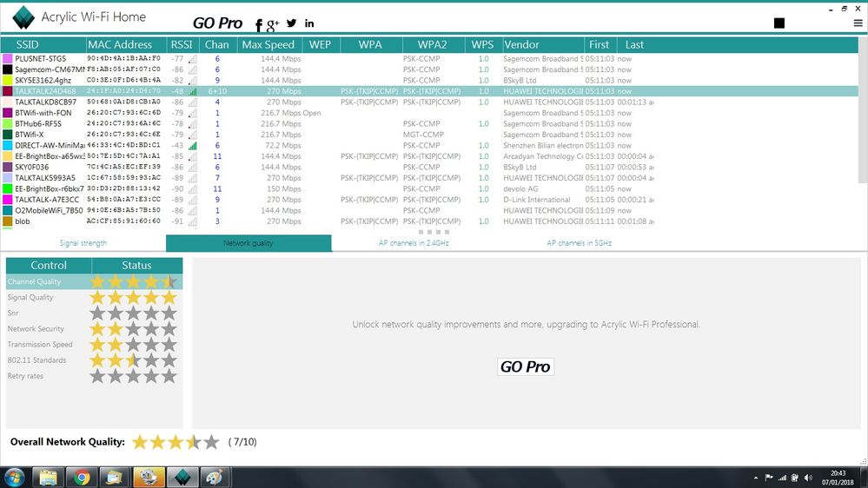Click SKY5E3162.4ghz yellow-green swatch
This screenshot has width=868, height=488.
coord(7,80)
